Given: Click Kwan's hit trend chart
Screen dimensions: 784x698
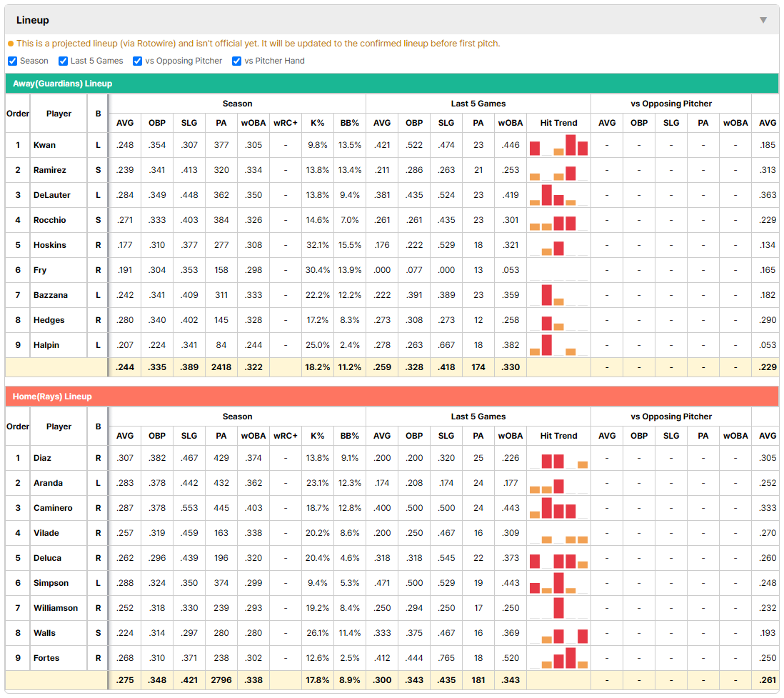Looking at the screenshot, I should pyautogui.click(x=558, y=145).
